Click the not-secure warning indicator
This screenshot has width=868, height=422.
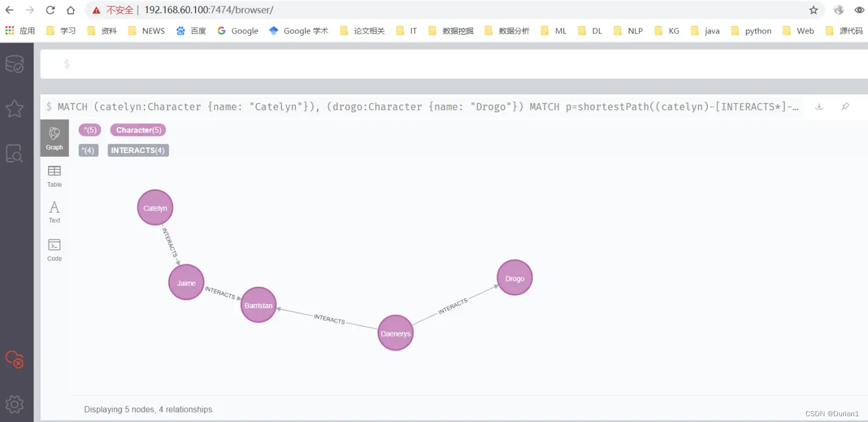coord(113,10)
